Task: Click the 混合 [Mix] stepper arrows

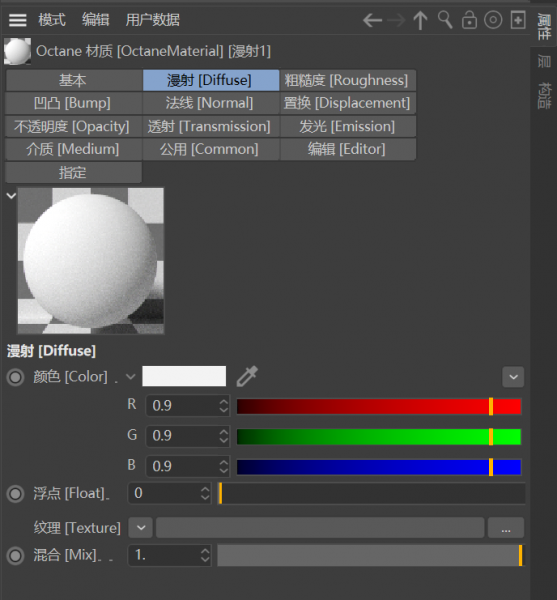Action: pyautogui.click(x=205, y=555)
